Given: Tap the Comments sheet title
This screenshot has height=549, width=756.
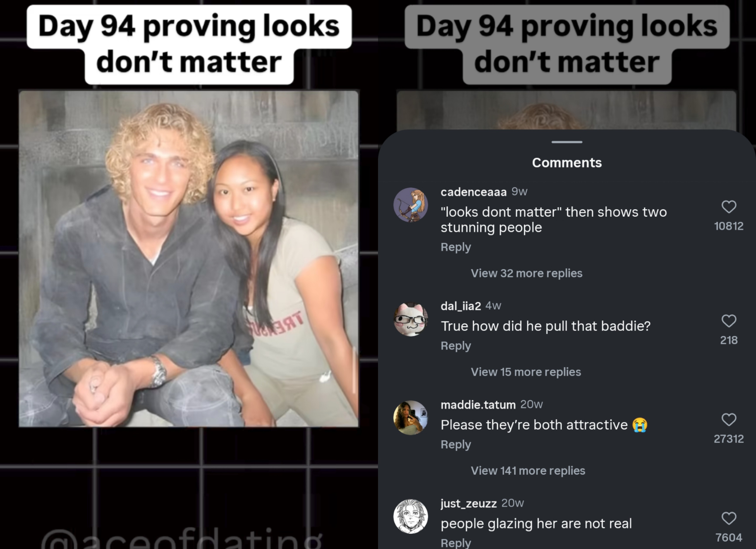Looking at the screenshot, I should (567, 163).
